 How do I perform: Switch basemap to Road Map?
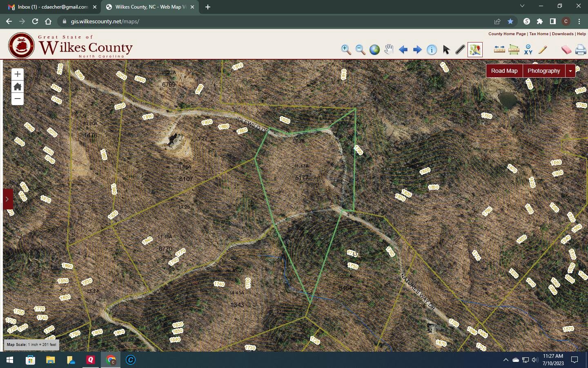[504, 71]
